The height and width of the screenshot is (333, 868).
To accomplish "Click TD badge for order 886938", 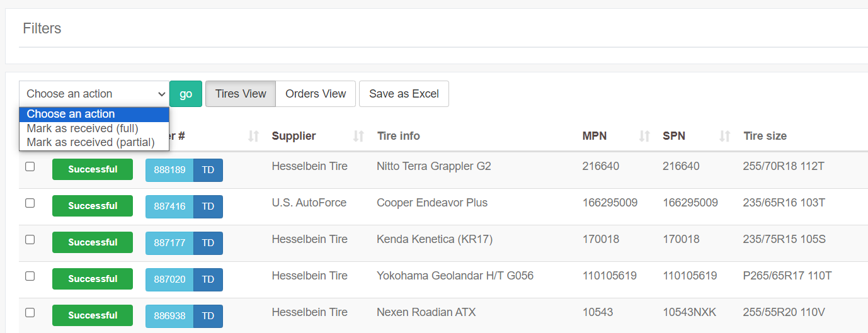I will [208, 316].
